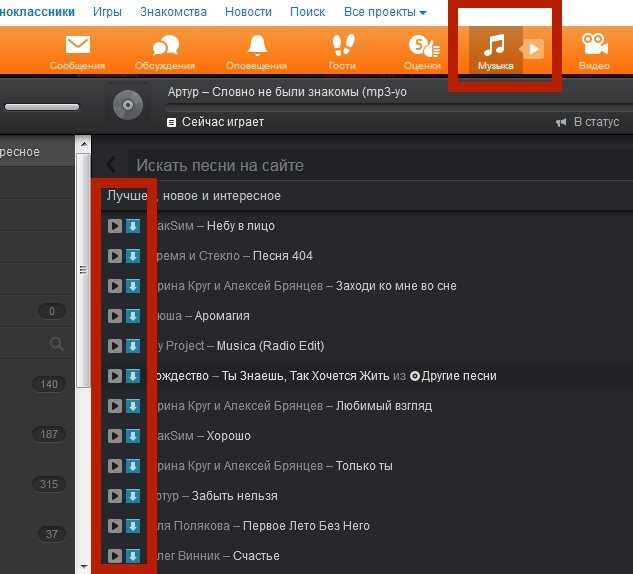Click the track progress bar under the song title
Image resolution: width=633 pixels, height=574 pixels.
(x=399, y=107)
